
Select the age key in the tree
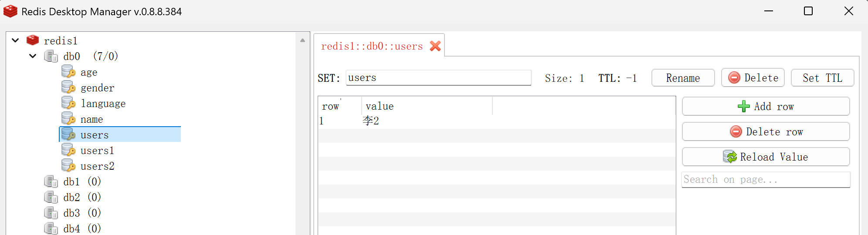pos(89,72)
